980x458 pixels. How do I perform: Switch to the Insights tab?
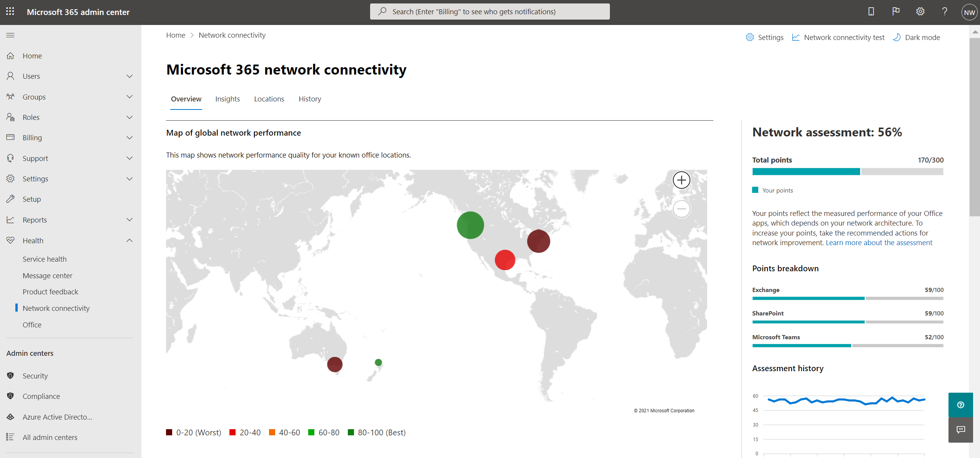228,99
